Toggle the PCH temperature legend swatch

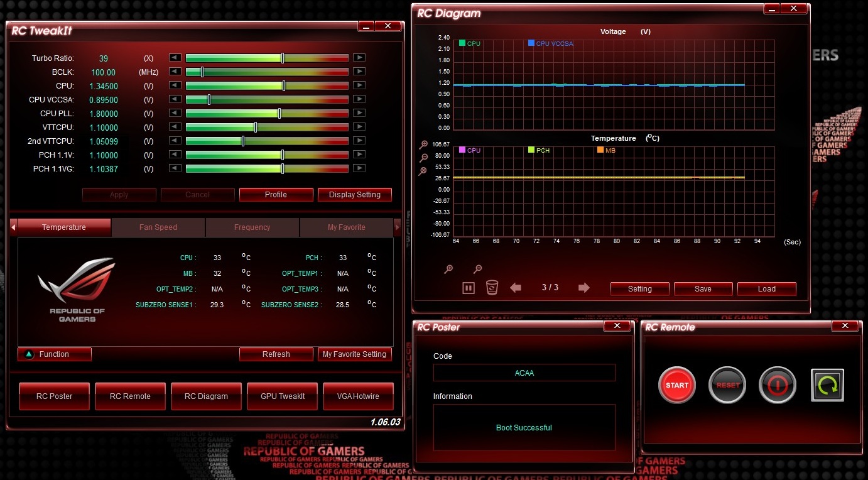pyautogui.click(x=531, y=150)
